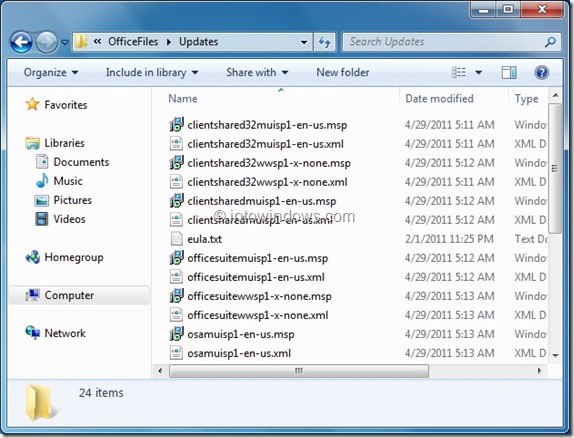Select Libraries in navigation pane

pos(64,143)
